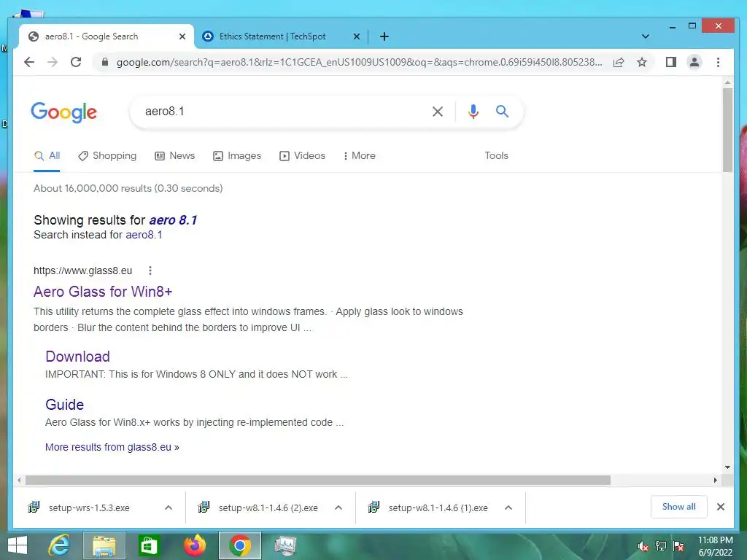747x560 pixels.
Task: Open the Windows Start button
Action: pos(18,545)
